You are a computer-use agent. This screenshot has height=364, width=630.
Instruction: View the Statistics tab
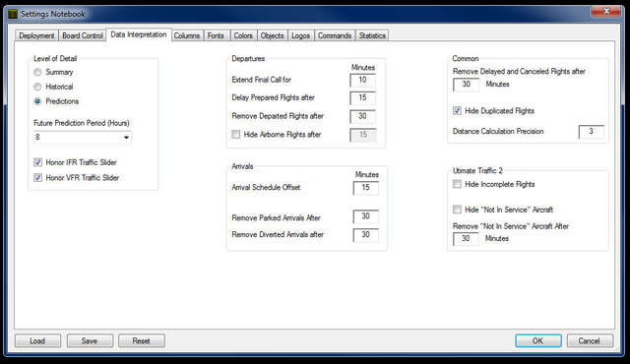pyautogui.click(x=372, y=35)
